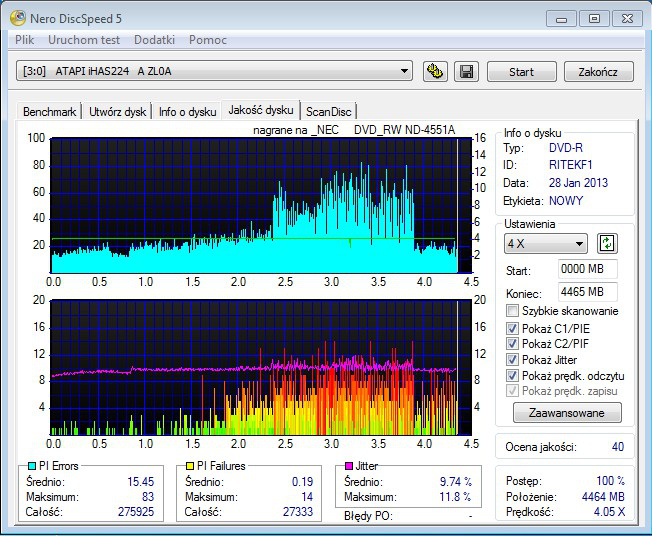This screenshot has width=652, height=536.
Task: Click the yellow PI Failures legend swatch
Action: [x=190, y=466]
